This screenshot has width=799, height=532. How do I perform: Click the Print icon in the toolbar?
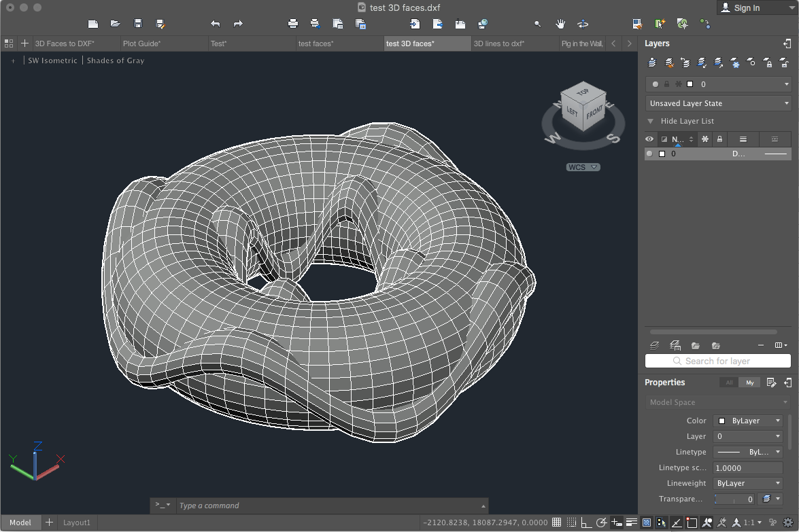tap(293, 24)
